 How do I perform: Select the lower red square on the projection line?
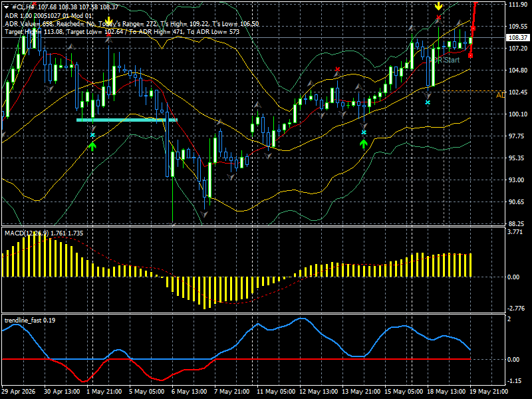(470, 55)
